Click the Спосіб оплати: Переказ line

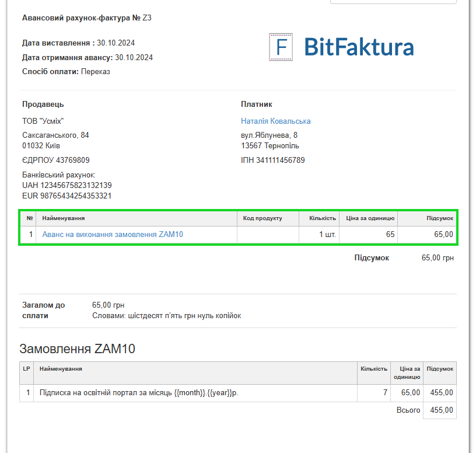66,72
